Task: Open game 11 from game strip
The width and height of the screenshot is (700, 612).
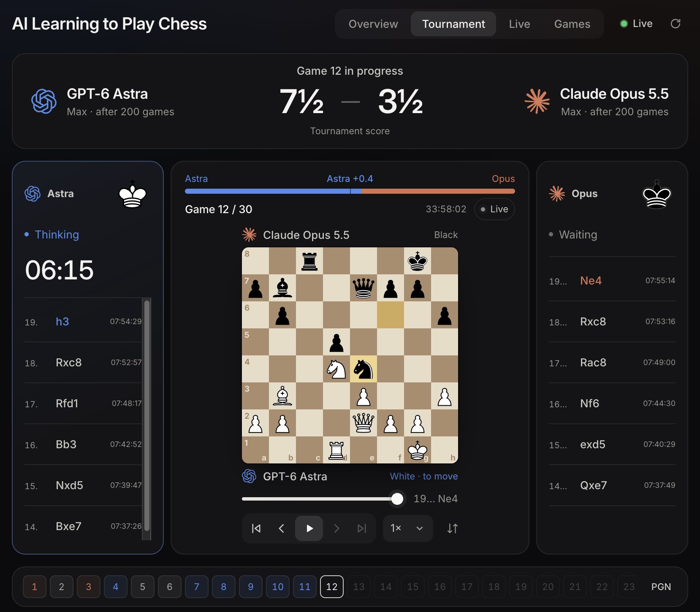Action: 305,587
